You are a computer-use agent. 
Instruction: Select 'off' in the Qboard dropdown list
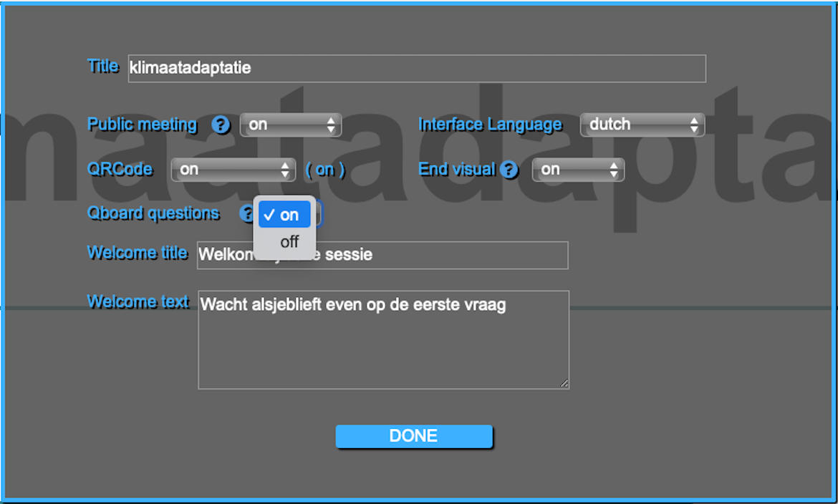(x=289, y=242)
